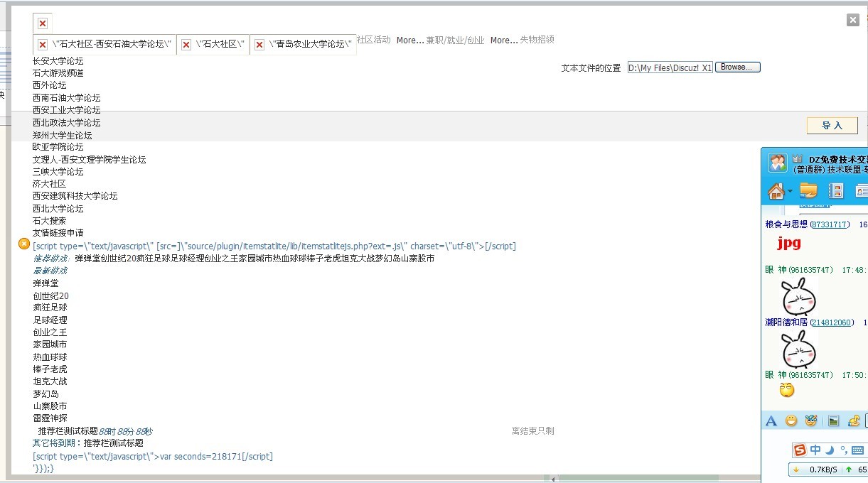868x483 pixels.
Task: Open the 文理人-西安文理学院学生论坛 link
Action: (89, 160)
